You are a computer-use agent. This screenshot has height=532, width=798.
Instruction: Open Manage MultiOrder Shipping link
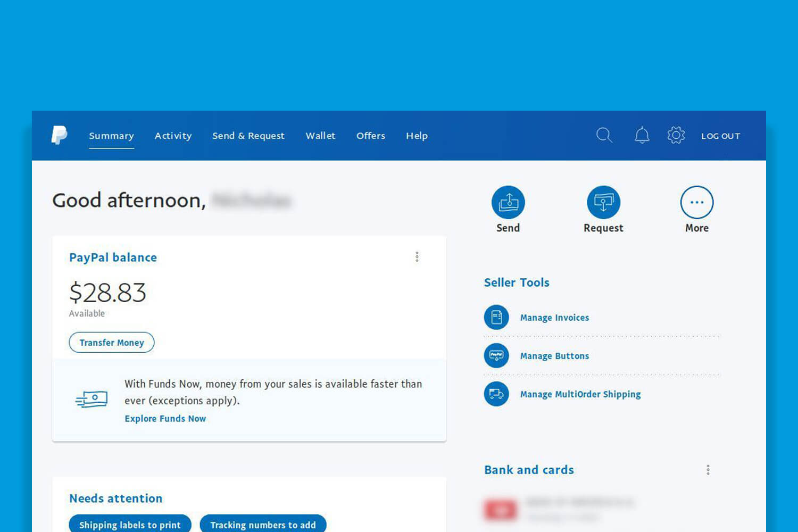580,394
